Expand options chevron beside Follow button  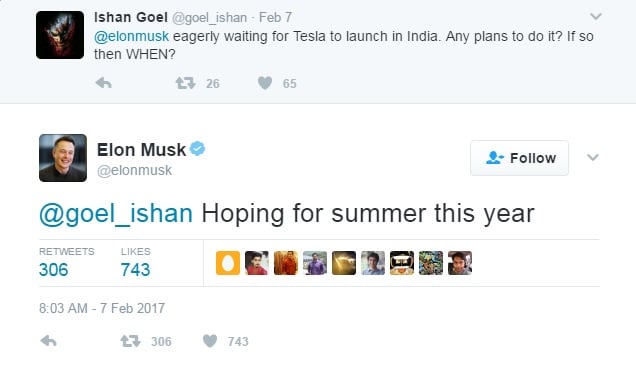(x=593, y=157)
